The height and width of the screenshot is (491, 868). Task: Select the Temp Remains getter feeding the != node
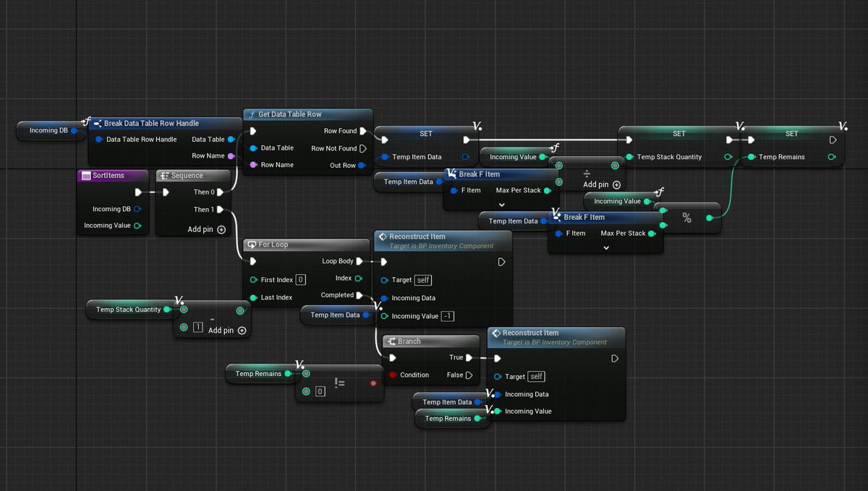pyautogui.click(x=262, y=374)
